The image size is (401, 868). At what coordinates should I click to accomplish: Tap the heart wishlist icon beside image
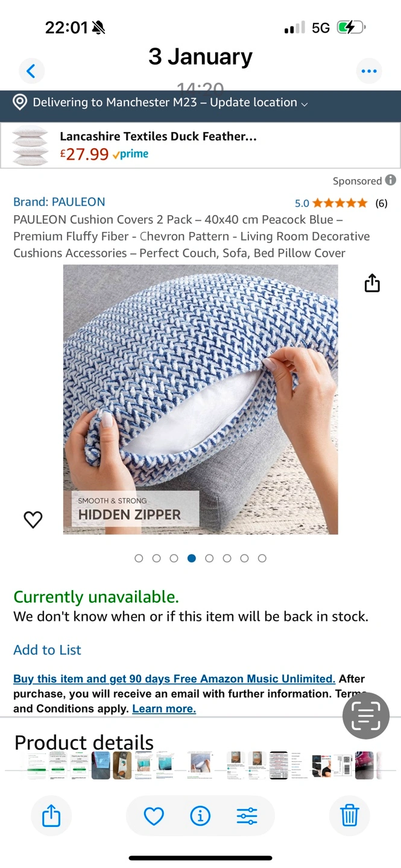(x=33, y=520)
